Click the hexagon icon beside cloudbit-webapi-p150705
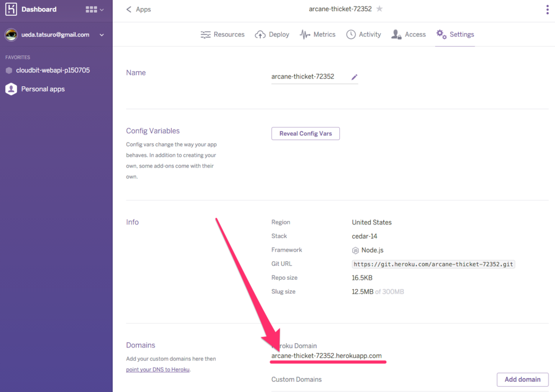 coord(9,70)
